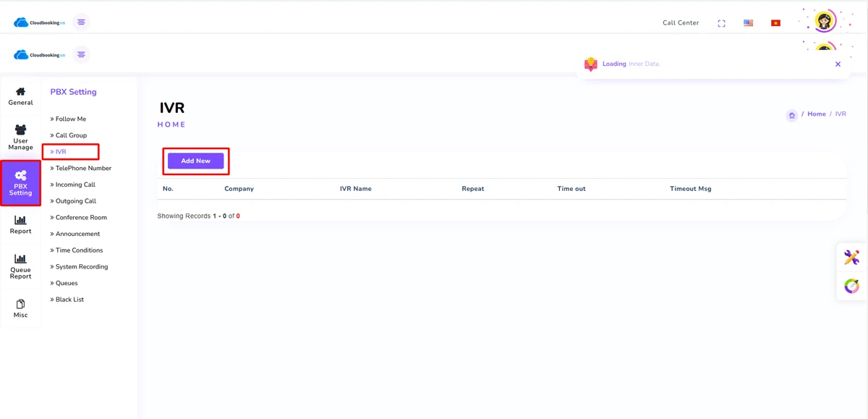Screen dimensions: 868x419
Task: Open the Report sidebar section
Action: pyautogui.click(x=20, y=224)
